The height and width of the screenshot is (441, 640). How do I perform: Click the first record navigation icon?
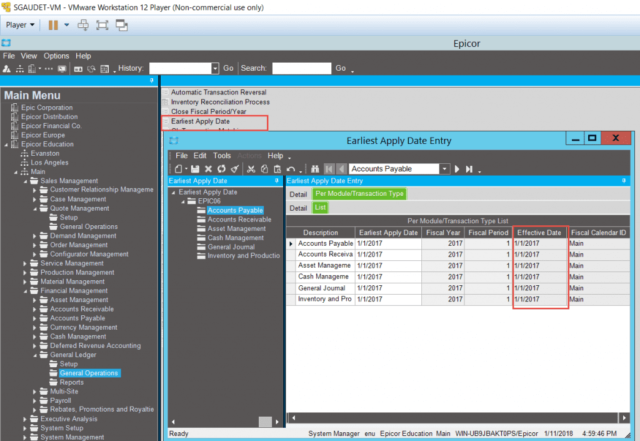pyautogui.click(x=329, y=169)
